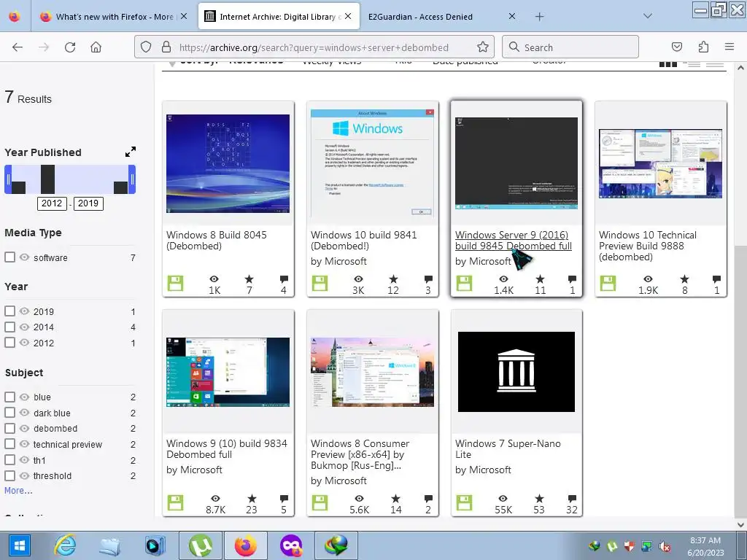
Task: Click the Firefox Search box
Action: click(x=570, y=47)
